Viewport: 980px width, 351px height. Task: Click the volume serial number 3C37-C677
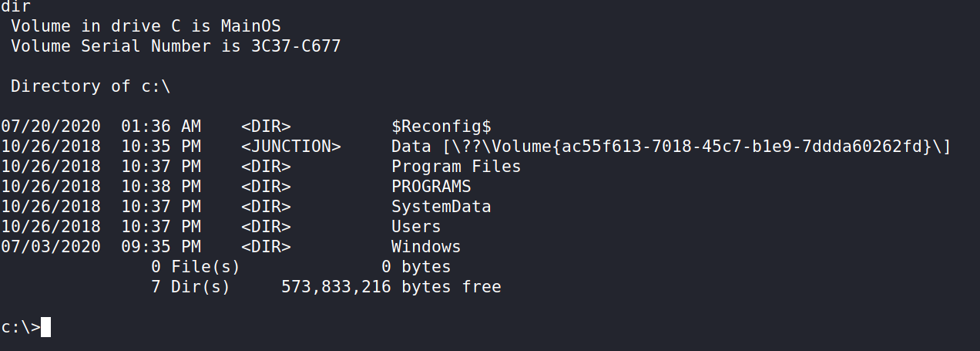[x=297, y=46]
